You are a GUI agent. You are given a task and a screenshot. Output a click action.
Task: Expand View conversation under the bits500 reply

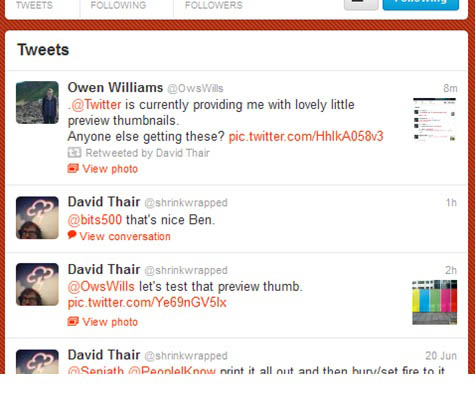pyautogui.click(x=125, y=236)
